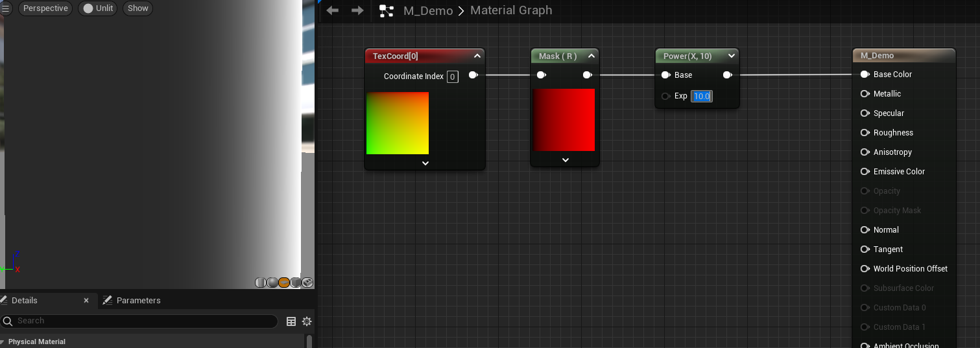This screenshot has width=980, height=348.
Task: Open the Unlit view mode dropdown
Action: pos(97,8)
